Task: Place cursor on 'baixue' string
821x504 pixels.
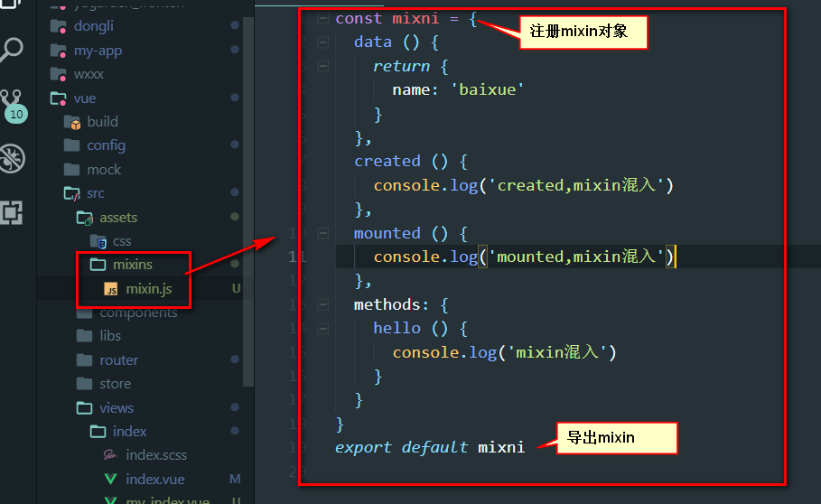Action: click(487, 89)
